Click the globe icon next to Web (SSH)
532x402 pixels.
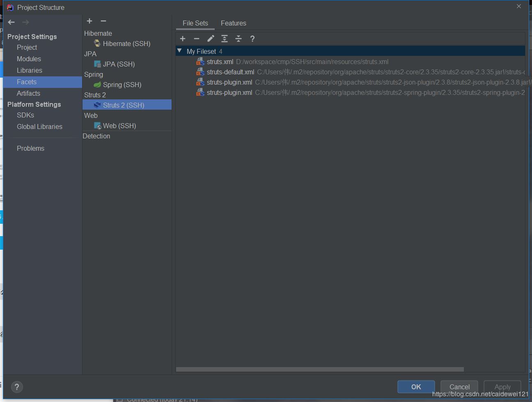pyautogui.click(x=98, y=126)
